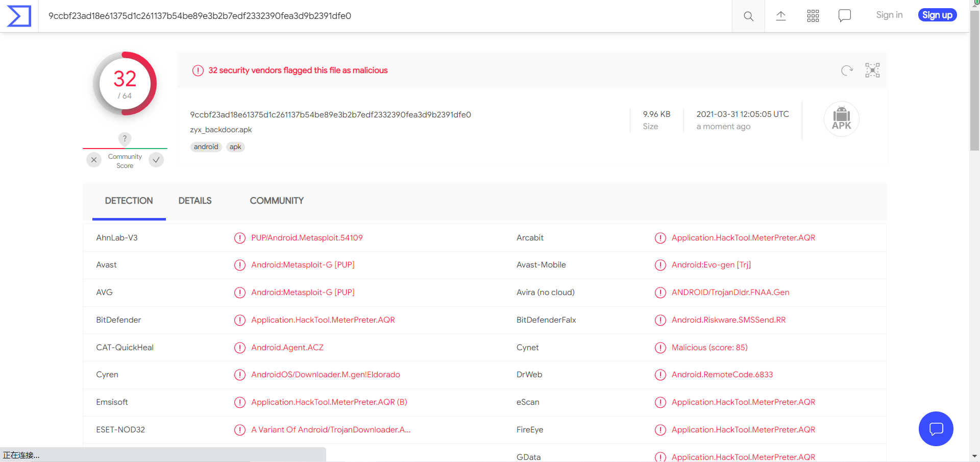This screenshot has width=980, height=462.
Task: Click the 9.96 KB size value
Action: [657, 114]
